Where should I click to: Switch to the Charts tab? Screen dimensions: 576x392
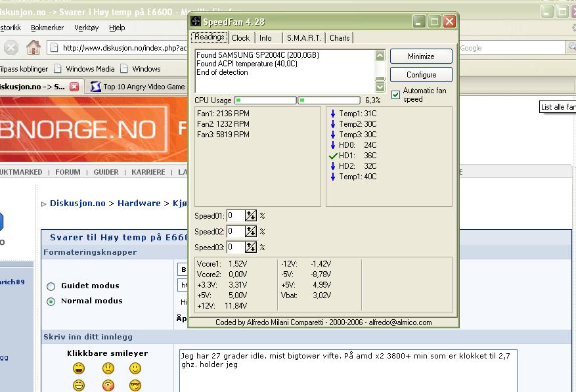340,38
